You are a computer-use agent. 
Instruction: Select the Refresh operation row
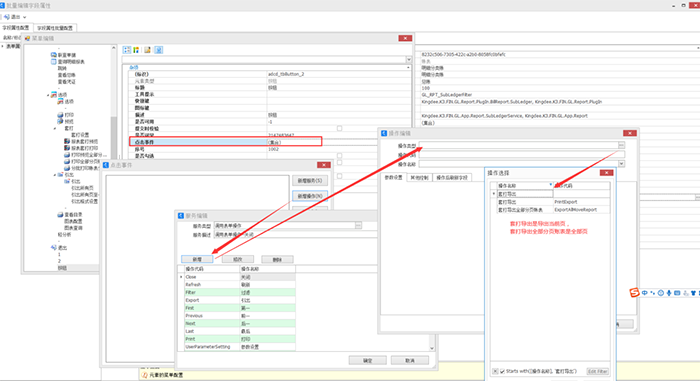[x=240, y=285]
